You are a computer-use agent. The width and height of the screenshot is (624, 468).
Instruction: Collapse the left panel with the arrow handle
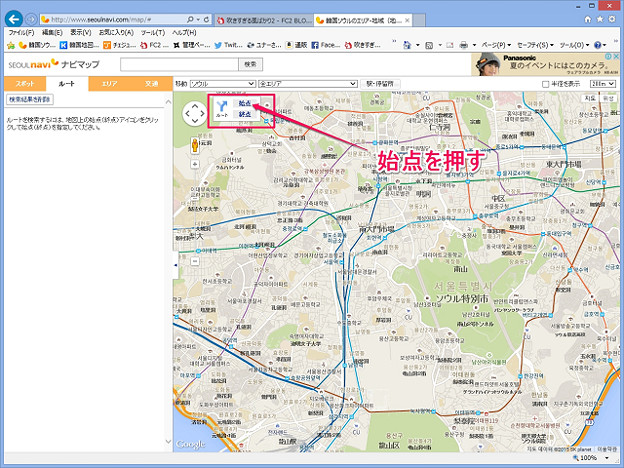[x=175, y=265]
